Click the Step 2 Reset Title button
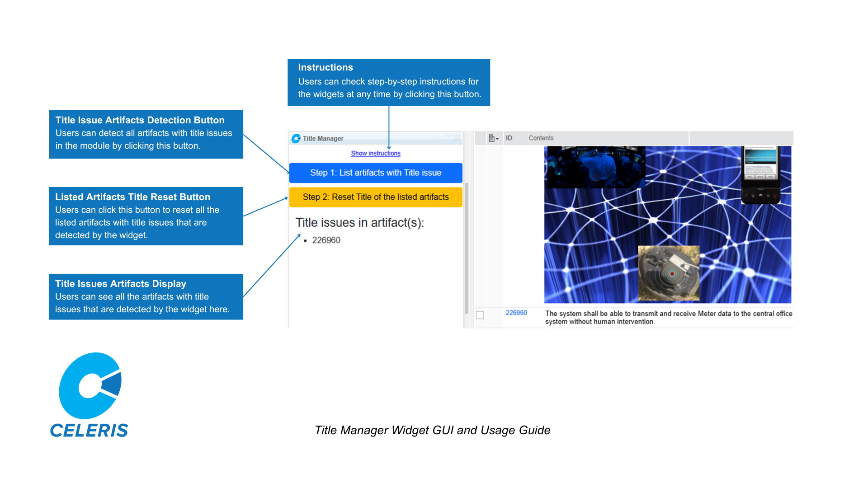The height and width of the screenshot is (488, 868). (376, 197)
